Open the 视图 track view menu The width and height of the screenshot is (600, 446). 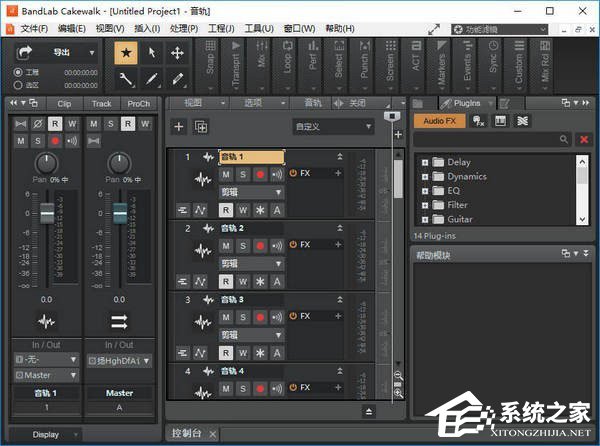(198, 103)
